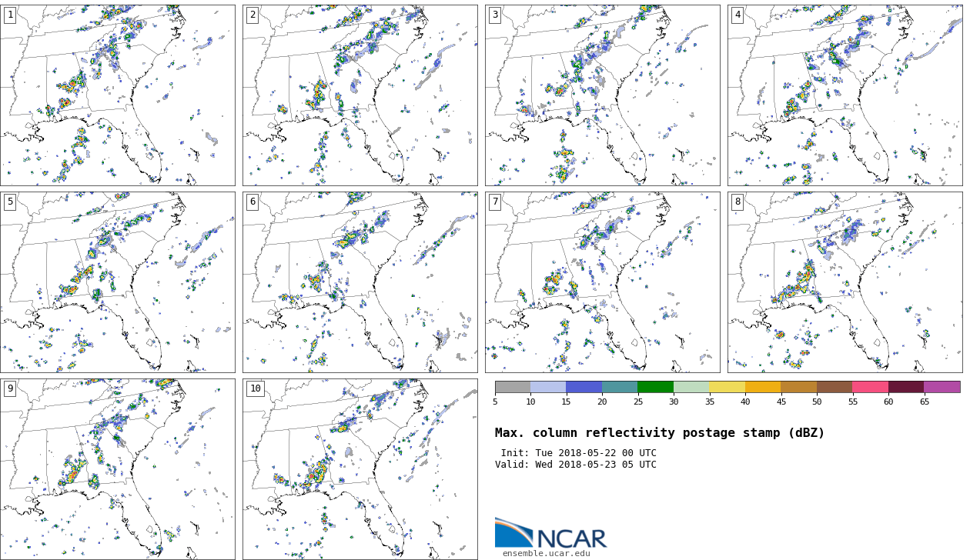970x560 pixels.
Task: Select ensemble member 5 map panel
Action: pyautogui.click(x=118, y=282)
